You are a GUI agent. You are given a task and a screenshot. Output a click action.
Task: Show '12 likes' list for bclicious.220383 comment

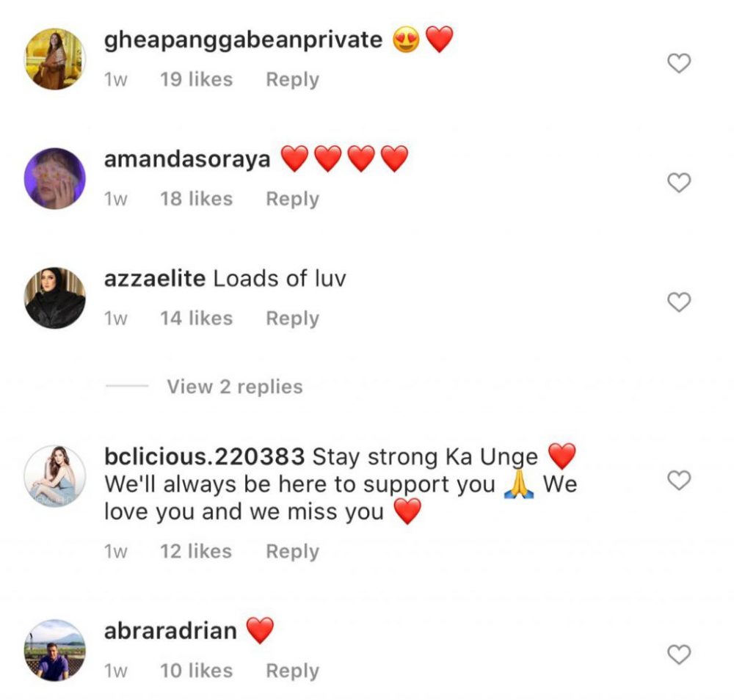(196, 551)
